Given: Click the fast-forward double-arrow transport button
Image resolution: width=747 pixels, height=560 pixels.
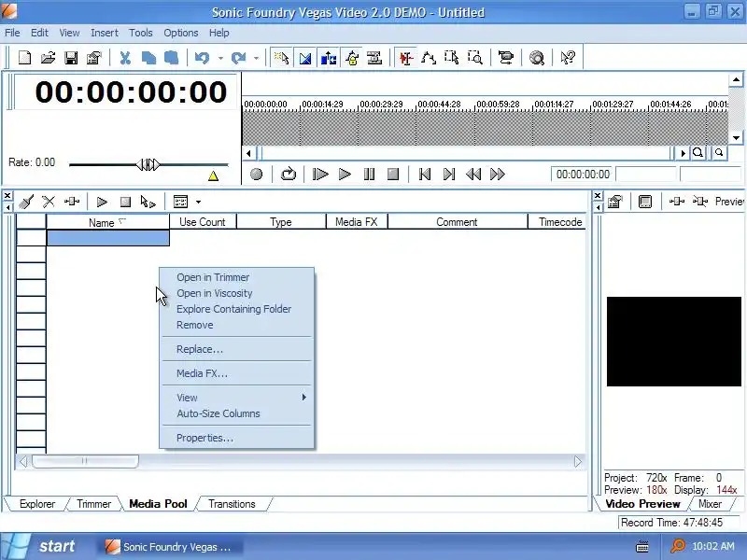Looking at the screenshot, I should (498, 175).
